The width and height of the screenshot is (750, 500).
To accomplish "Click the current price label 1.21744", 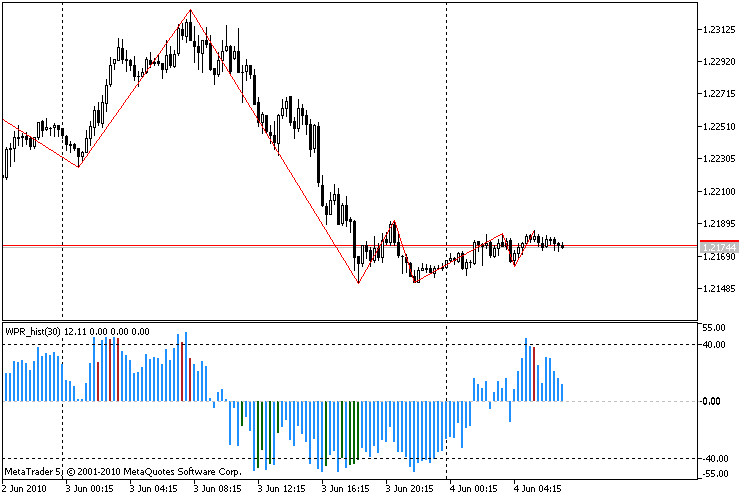I will 719,247.
